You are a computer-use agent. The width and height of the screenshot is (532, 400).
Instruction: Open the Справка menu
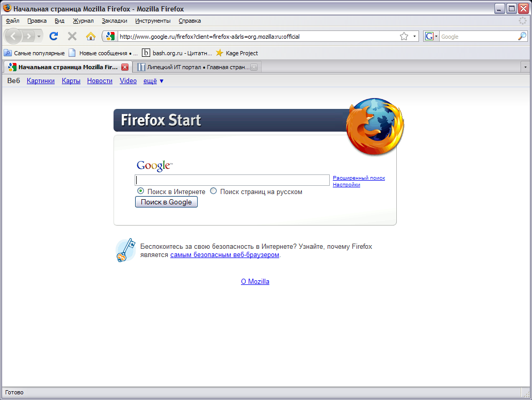pos(190,21)
